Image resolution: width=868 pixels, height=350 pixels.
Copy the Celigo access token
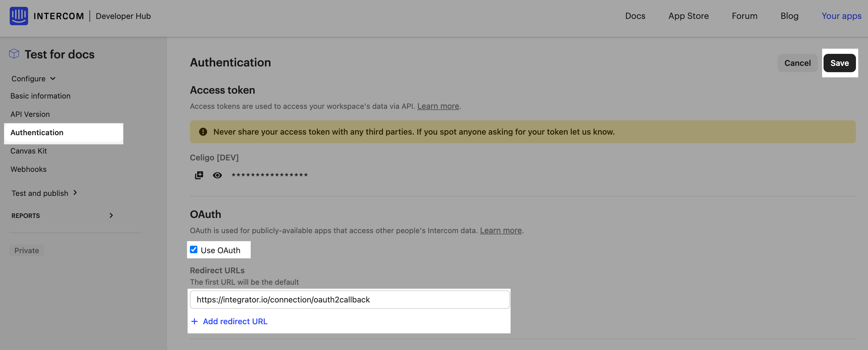(199, 175)
